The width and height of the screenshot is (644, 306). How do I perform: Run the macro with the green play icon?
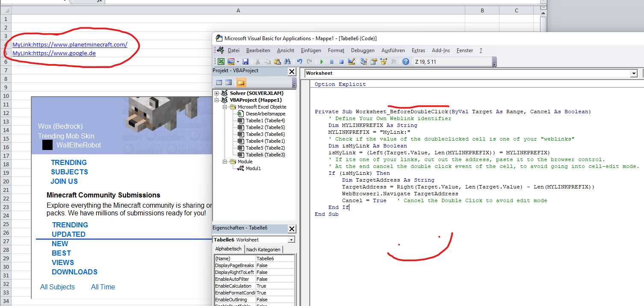click(322, 62)
